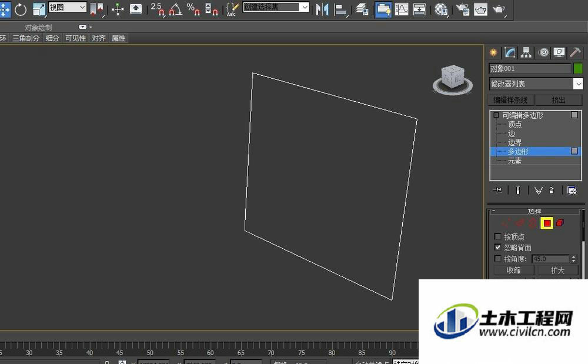Click the 对象绘制 ribbon label
Screen dimensions: 588x364
pos(38,28)
